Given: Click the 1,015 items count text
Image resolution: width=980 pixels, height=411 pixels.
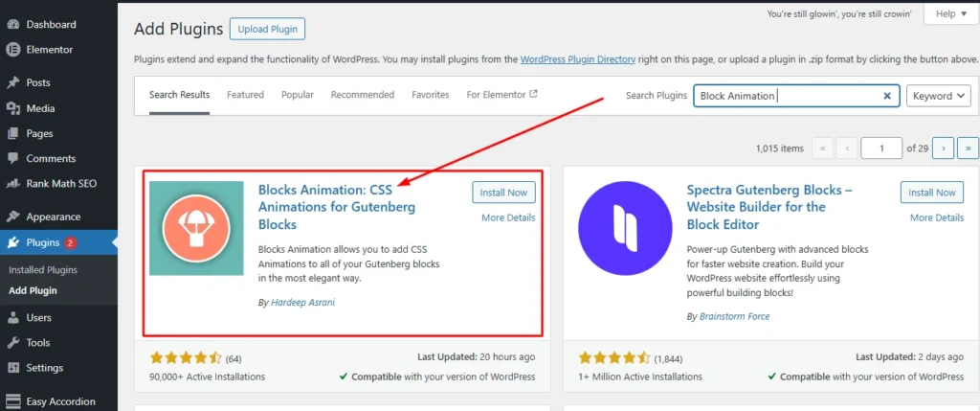Looking at the screenshot, I should click(779, 148).
